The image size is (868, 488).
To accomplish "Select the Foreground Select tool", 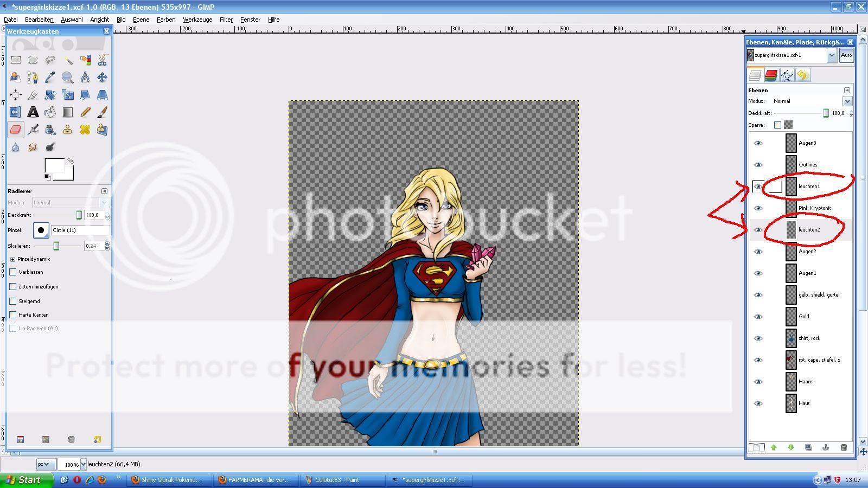I will [16, 78].
